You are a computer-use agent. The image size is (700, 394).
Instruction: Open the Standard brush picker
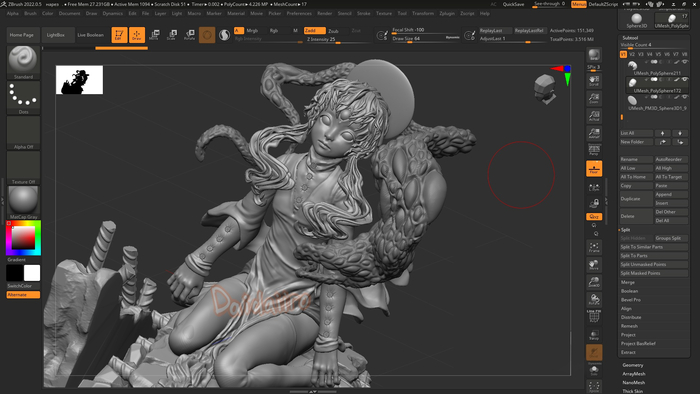pyautogui.click(x=23, y=62)
